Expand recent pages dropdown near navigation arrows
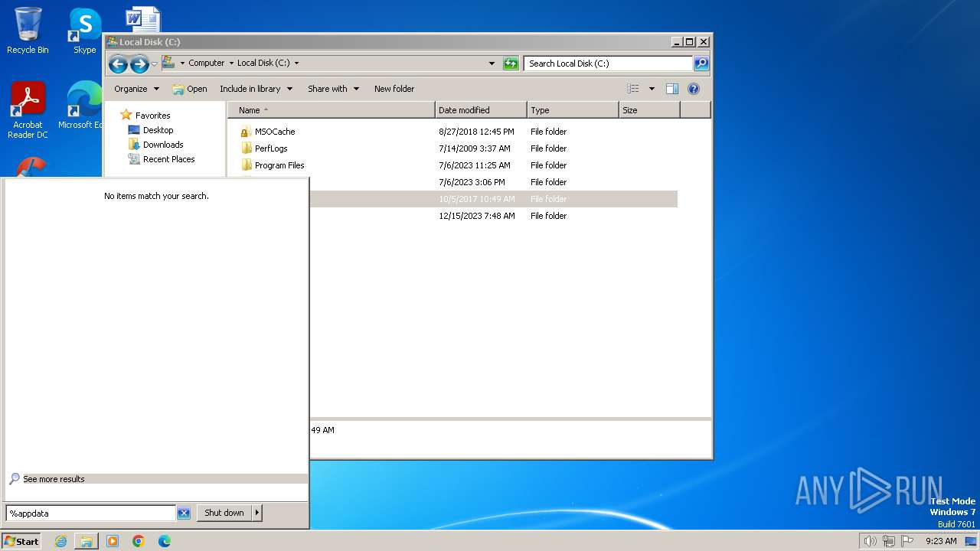The width and height of the screenshot is (980, 551). (154, 64)
